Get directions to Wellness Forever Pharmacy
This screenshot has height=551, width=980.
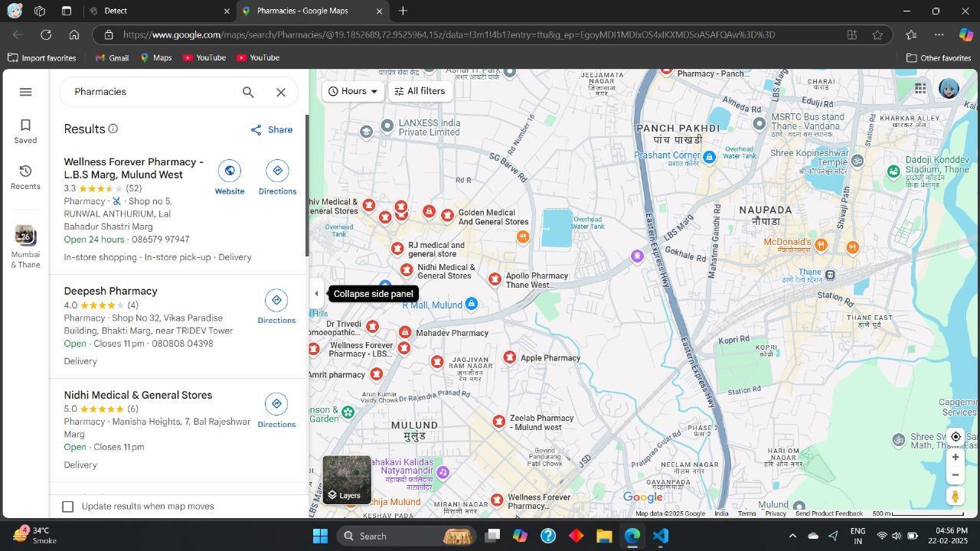click(x=277, y=178)
